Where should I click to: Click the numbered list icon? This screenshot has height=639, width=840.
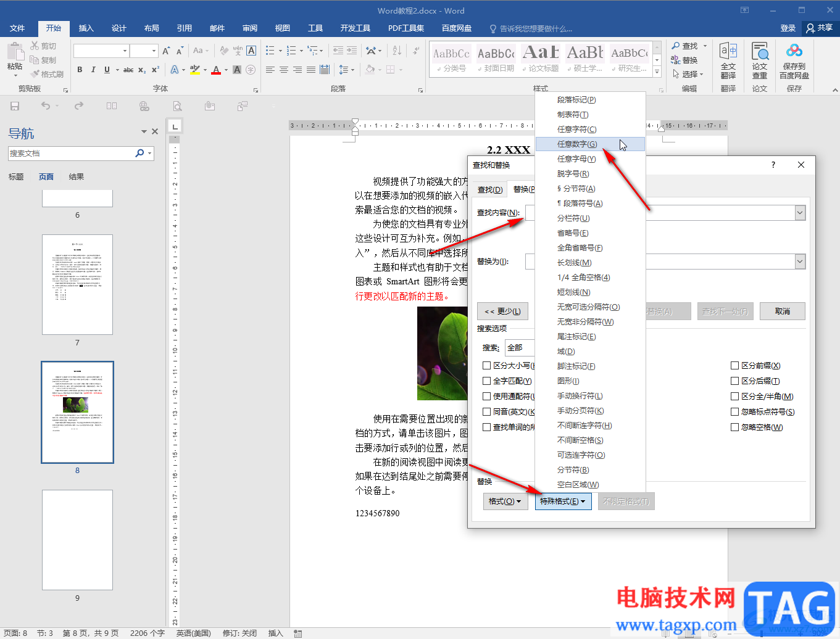point(291,51)
